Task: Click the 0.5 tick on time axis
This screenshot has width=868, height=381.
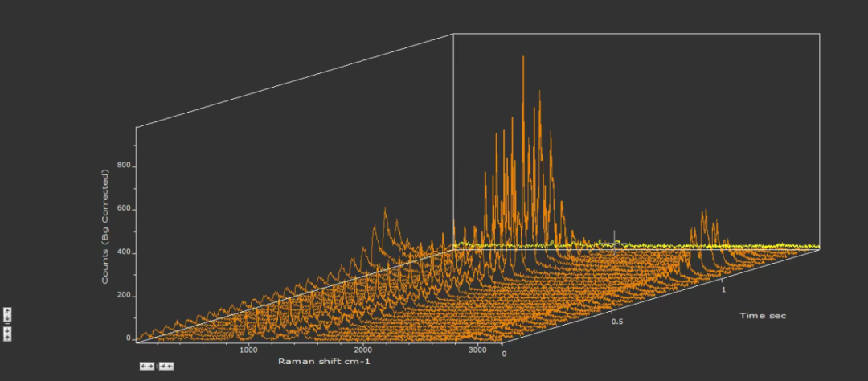Action: click(x=618, y=321)
